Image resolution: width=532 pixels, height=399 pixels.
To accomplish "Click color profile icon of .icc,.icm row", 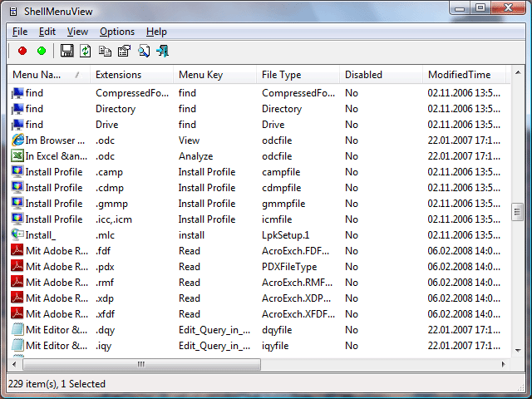I will (17, 219).
